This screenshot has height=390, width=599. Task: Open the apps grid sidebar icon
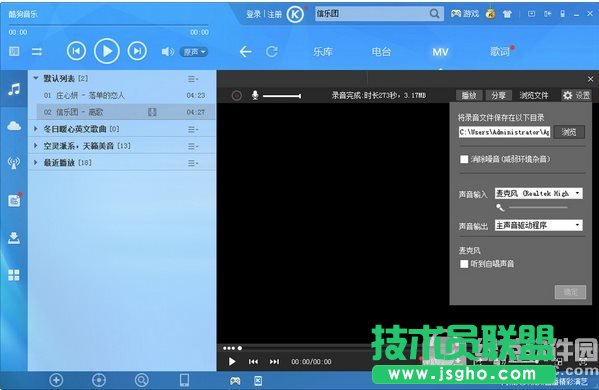(x=14, y=275)
